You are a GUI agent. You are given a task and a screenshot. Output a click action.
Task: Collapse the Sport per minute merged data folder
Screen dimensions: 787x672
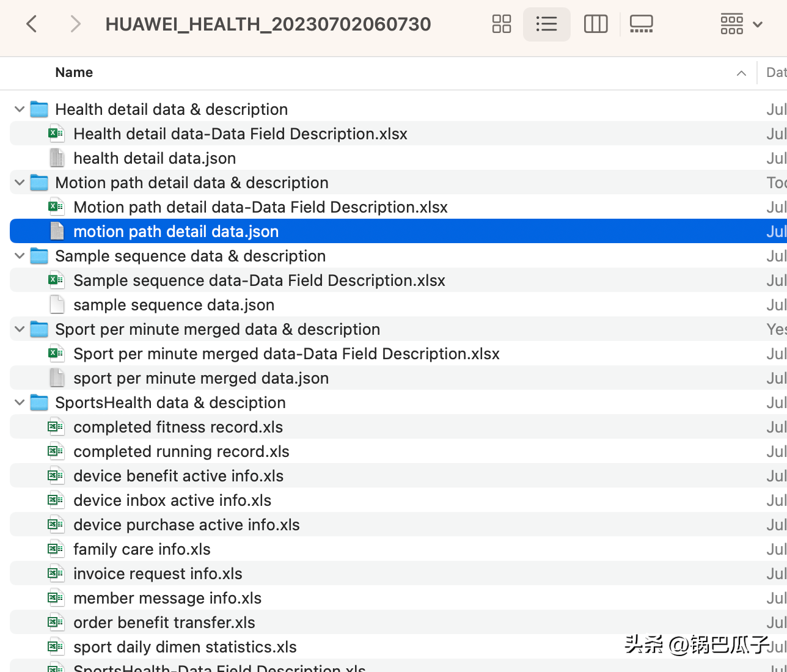coord(20,329)
